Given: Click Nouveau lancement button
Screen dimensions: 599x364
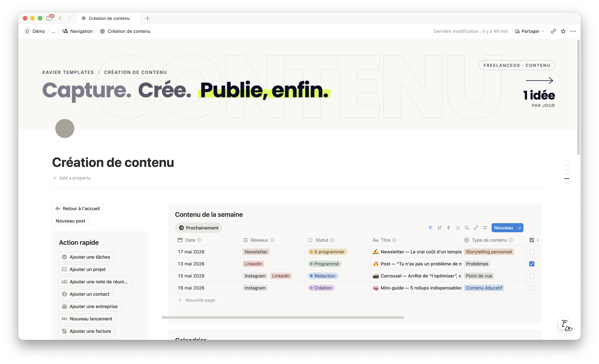Looking at the screenshot, I should [x=88, y=319].
